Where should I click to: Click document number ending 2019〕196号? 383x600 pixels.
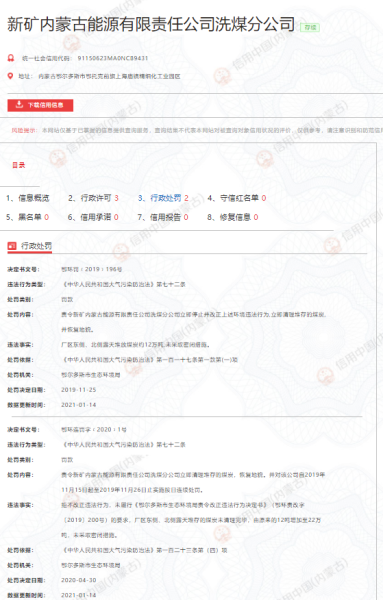pos(91,269)
